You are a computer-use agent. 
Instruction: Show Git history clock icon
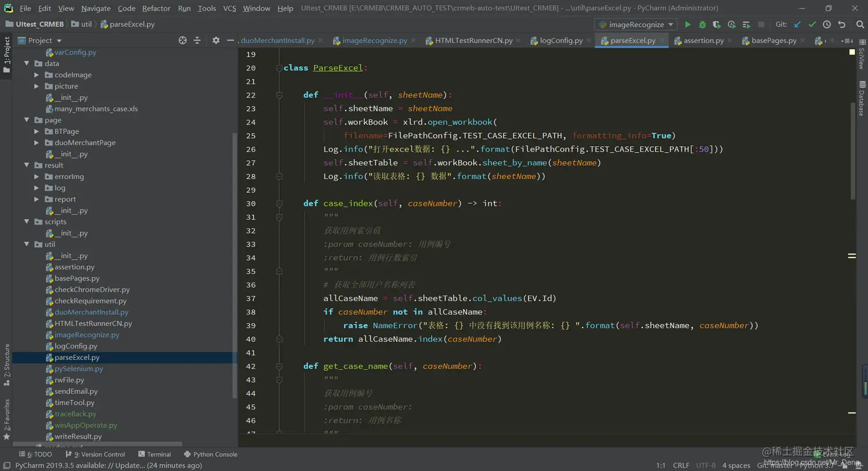point(827,25)
